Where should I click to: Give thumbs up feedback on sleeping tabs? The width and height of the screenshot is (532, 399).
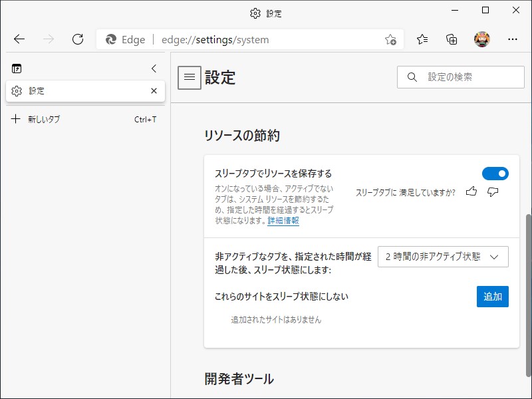[x=471, y=192]
